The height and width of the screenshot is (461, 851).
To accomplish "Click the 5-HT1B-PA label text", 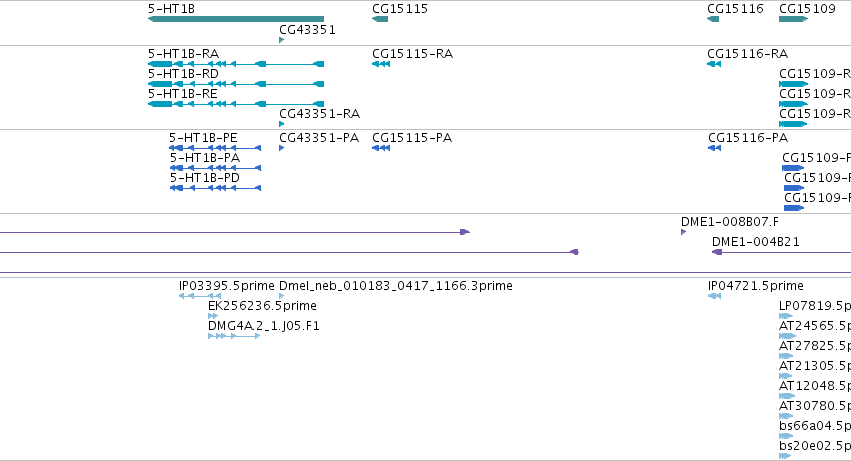I will tap(205, 158).
